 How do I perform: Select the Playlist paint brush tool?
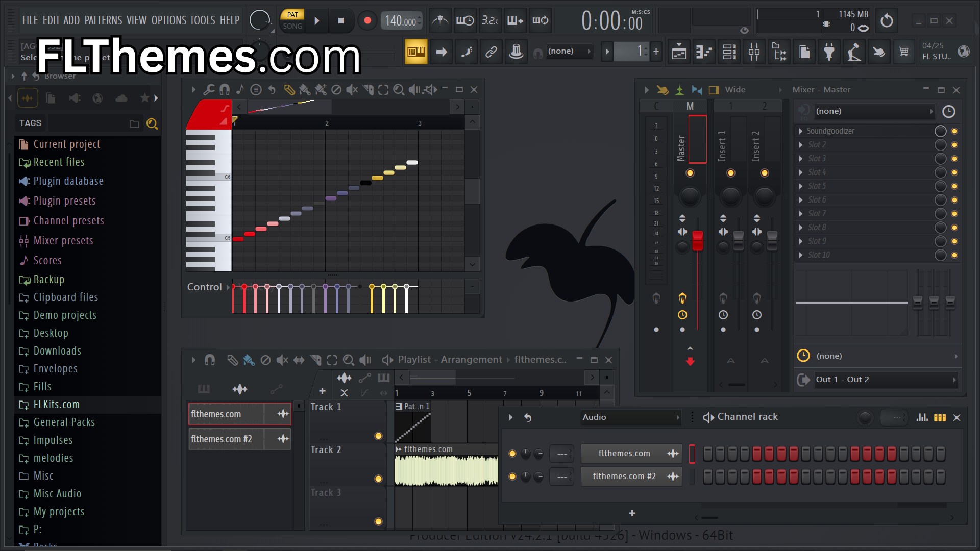(x=249, y=360)
